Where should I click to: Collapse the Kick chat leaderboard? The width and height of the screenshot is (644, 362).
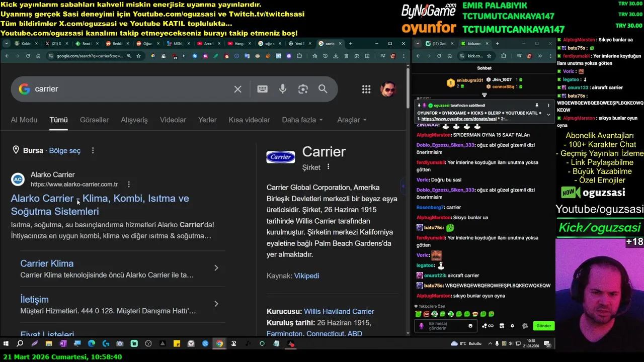click(485, 95)
